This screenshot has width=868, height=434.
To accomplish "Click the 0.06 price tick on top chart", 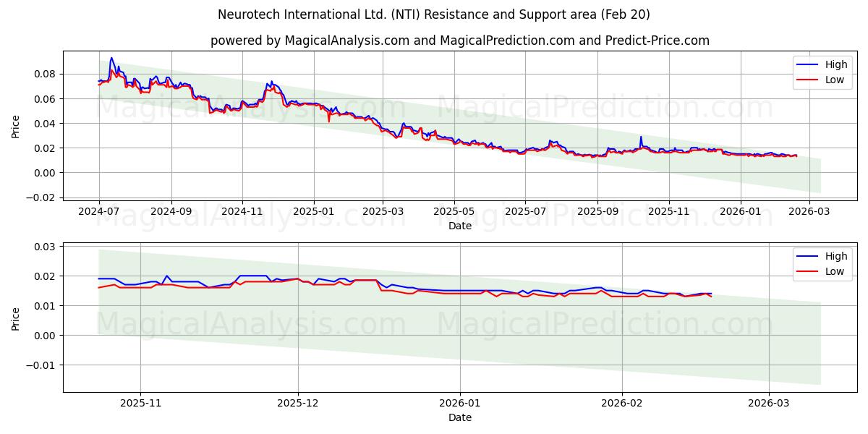I will pyautogui.click(x=46, y=98).
